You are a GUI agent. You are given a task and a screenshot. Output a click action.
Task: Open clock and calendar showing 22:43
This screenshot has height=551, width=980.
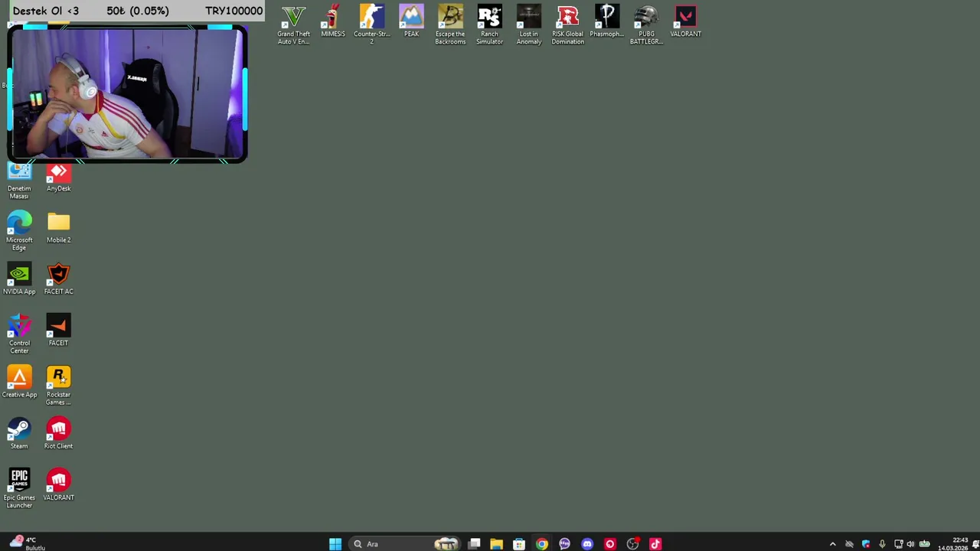point(953,544)
